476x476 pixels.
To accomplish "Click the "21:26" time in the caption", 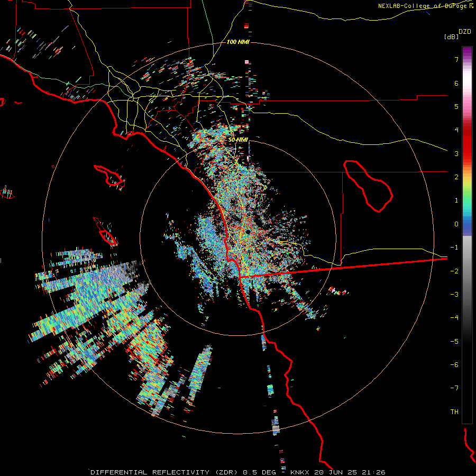I will pos(373,472).
